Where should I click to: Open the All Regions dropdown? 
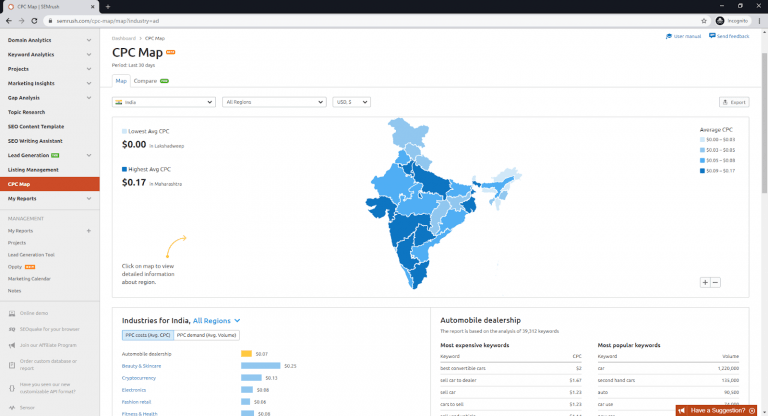(x=274, y=102)
